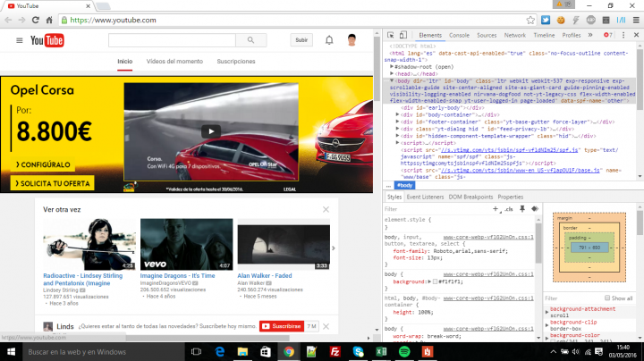The image size is (644, 361).
Task: Click the Twitter extension icon
Action: pyautogui.click(x=546, y=20)
